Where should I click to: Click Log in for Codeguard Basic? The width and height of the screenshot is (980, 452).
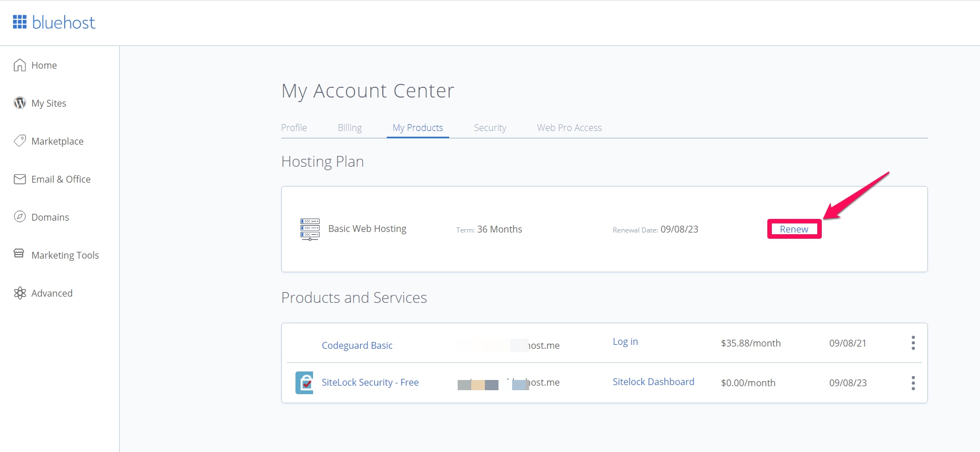point(625,341)
